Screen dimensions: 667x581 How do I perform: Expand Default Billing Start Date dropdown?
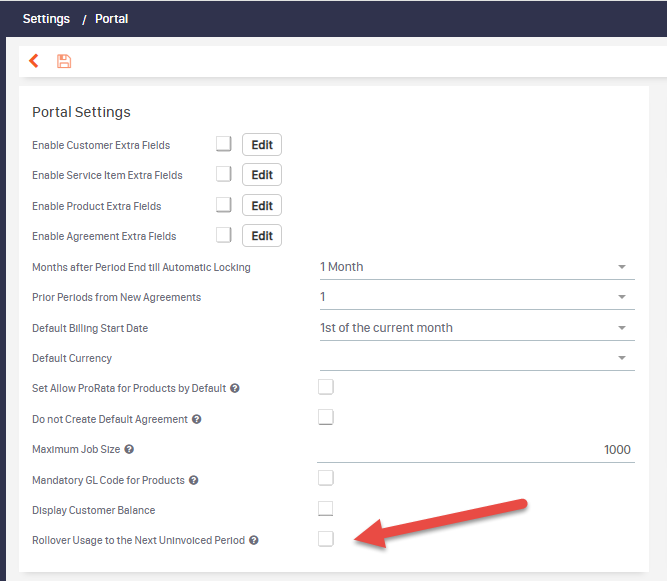pos(477,328)
